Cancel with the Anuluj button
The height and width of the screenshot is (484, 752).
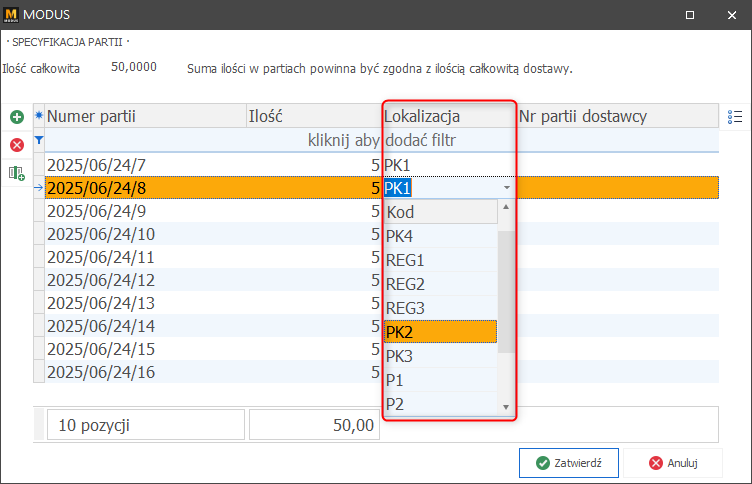tap(673, 463)
